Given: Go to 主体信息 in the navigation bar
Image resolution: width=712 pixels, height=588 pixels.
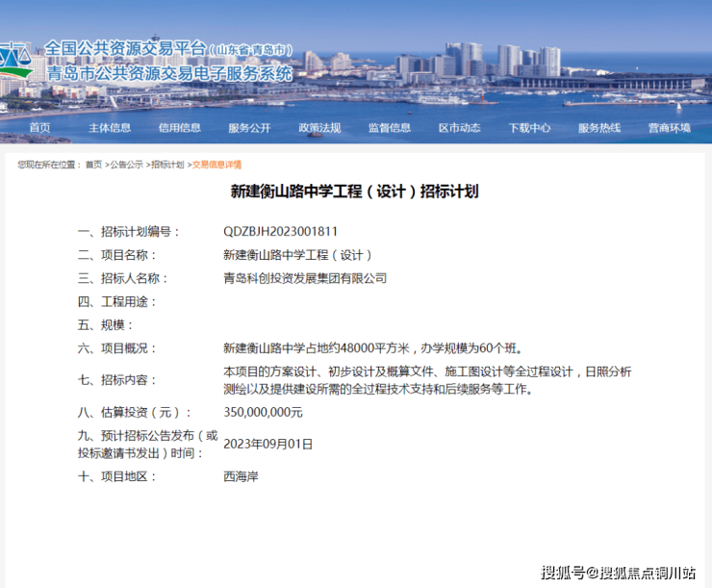Looking at the screenshot, I should click(x=110, y=128).
